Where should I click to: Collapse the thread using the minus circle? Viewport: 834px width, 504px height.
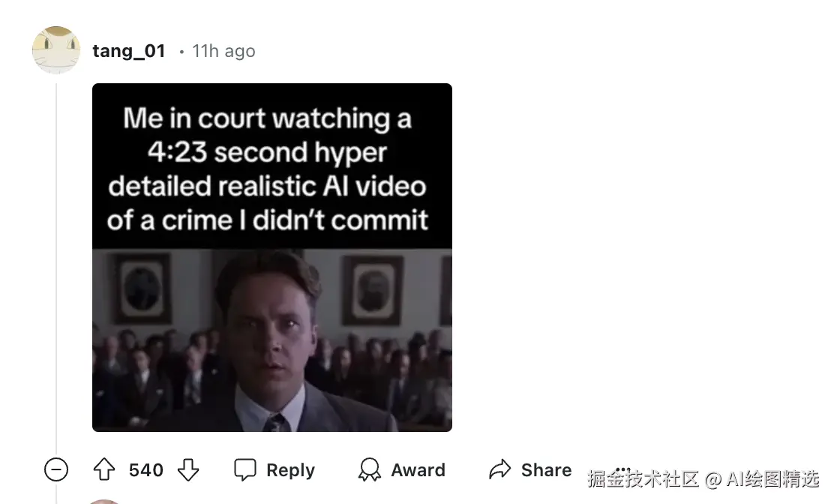[55, 470]
